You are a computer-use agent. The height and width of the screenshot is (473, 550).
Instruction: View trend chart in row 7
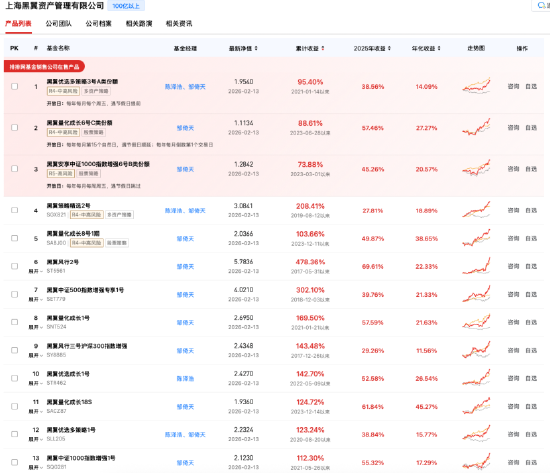pyautogui.click(x=476, y=294)
